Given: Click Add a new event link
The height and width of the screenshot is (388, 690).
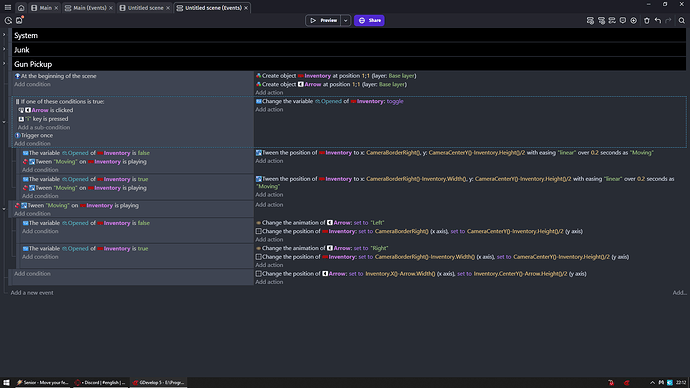Looking at the screenshot, I should 32,293.
